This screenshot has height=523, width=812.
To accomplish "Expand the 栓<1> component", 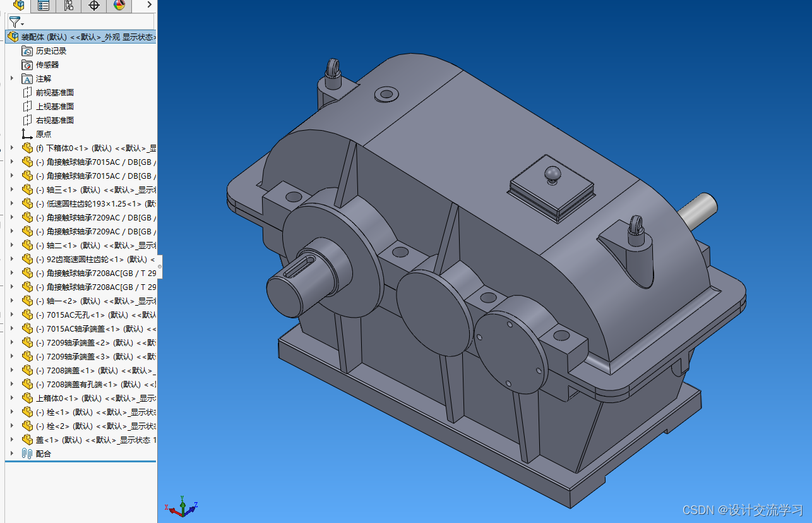I will pos(11,412).
